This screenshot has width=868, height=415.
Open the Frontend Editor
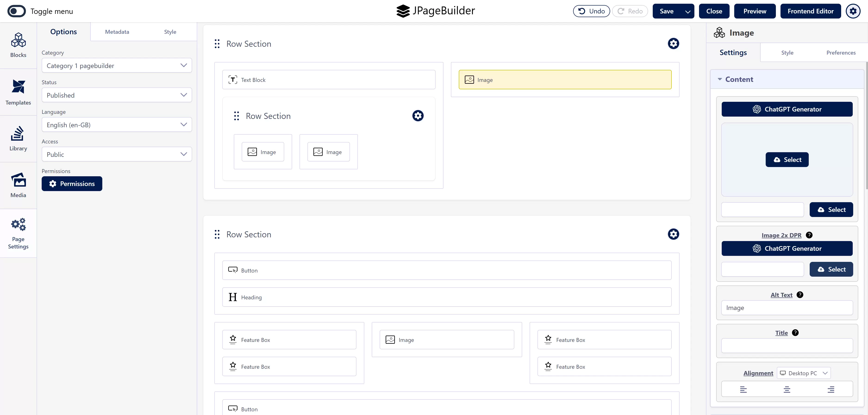(x=810, y=11)
